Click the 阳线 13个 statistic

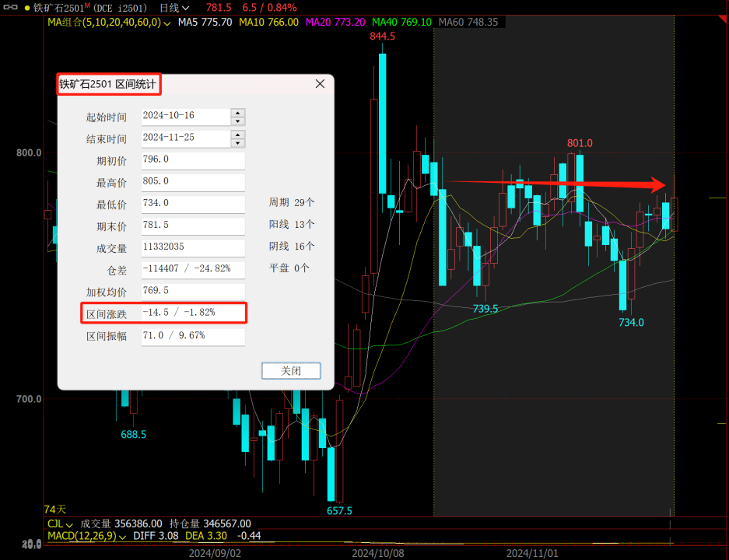click(x=292, y=225)
